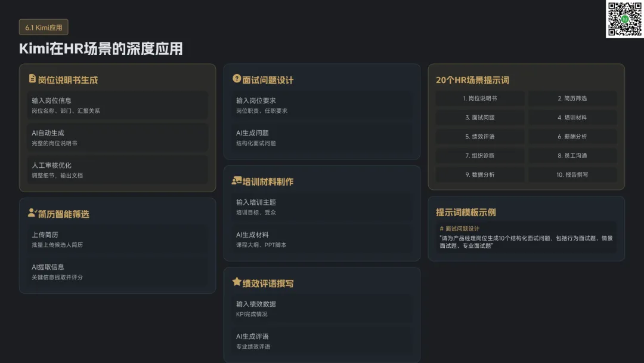Pick prompt item 5. 绩效评语

coord(480,137)
